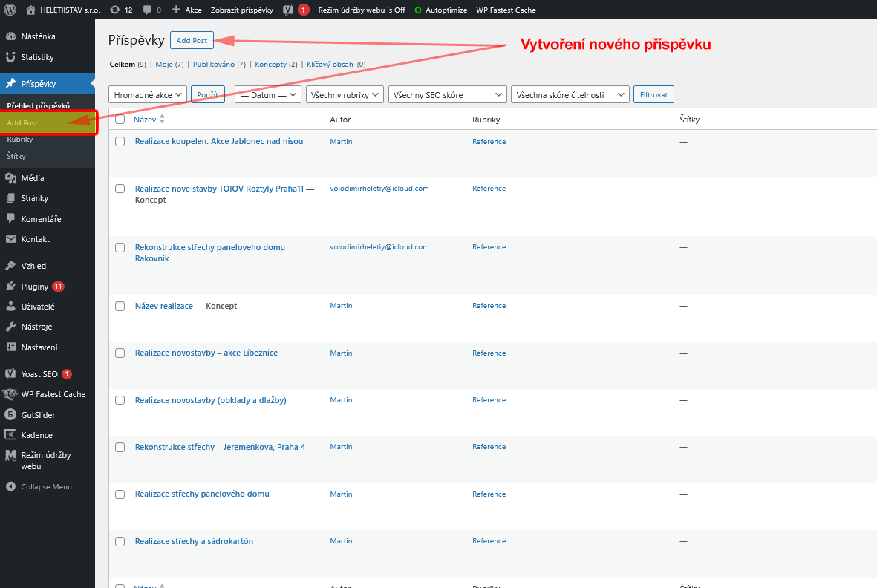Check the box for Realizace nove stavby TOIOV
877x588 pixels.
tap(120, 189)
